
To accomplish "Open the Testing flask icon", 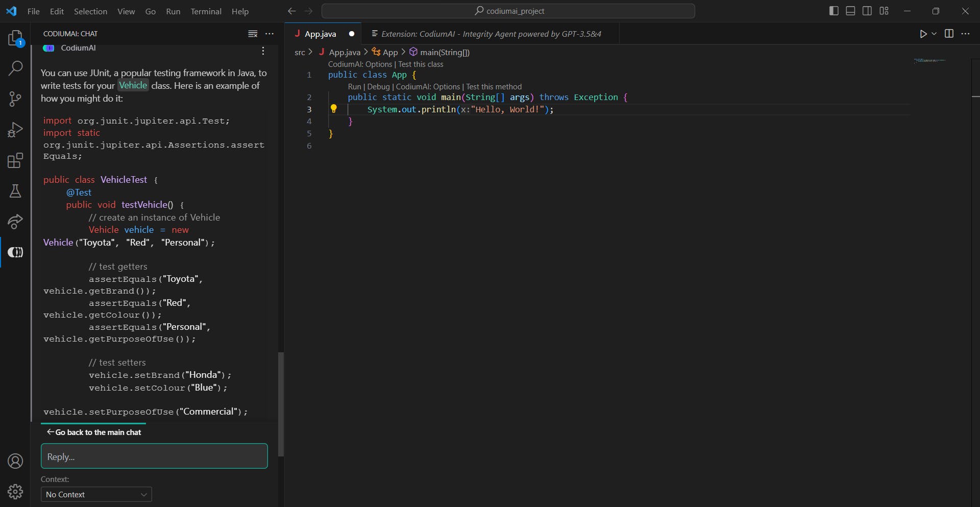I will coord(15,191).
